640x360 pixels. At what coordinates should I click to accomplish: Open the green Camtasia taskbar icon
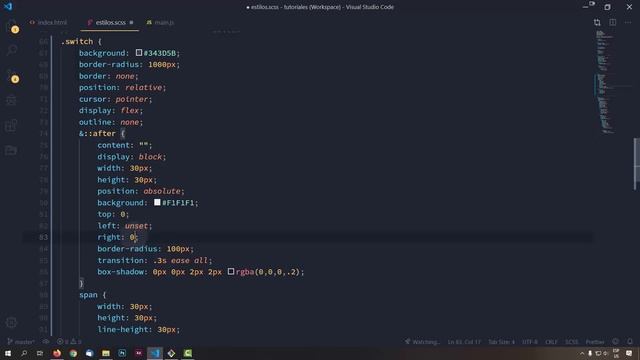click(187, 353)
